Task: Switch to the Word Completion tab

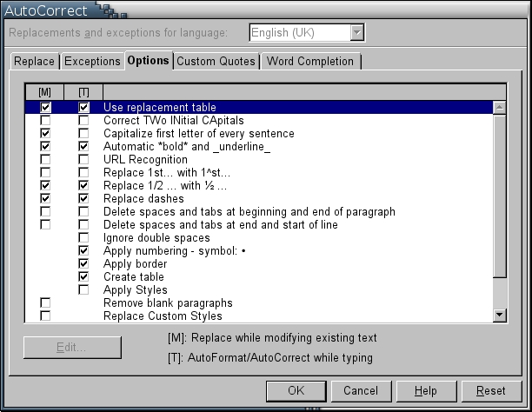Action: (x=310, y=62)
